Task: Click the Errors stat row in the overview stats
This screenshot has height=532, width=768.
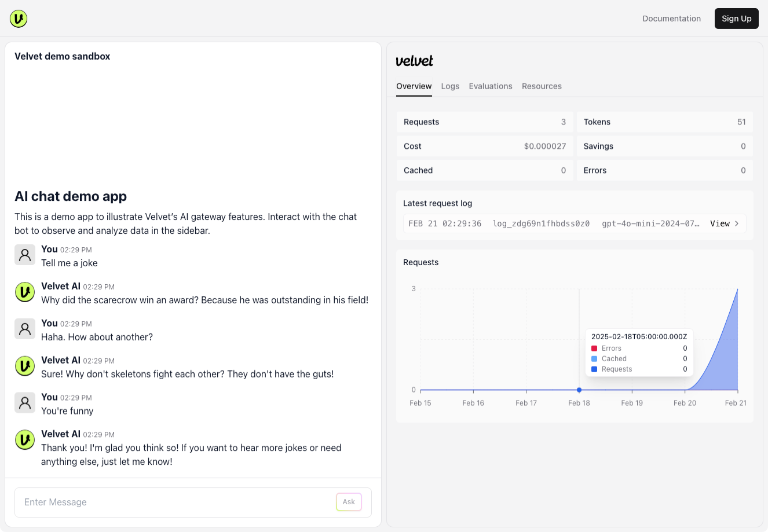Action: pos(665,171)
